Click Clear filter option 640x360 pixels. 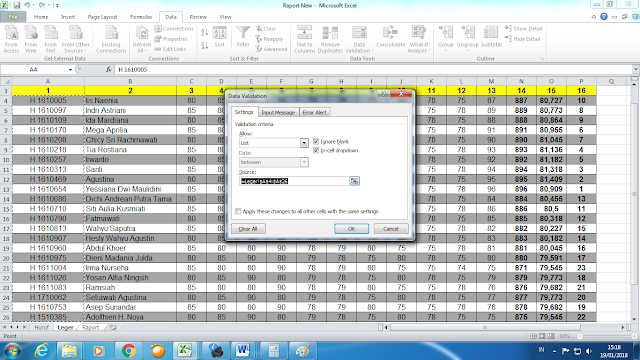coord(266,29)
